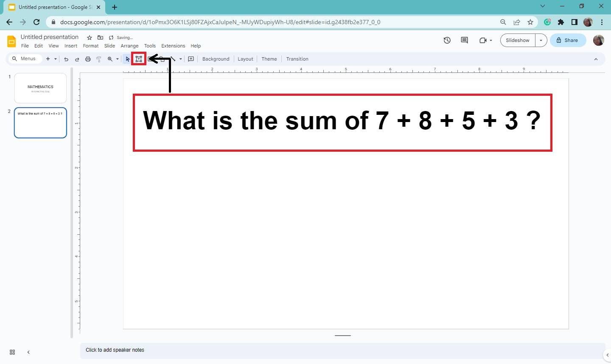Open the Insert menu

pos(70,46)
